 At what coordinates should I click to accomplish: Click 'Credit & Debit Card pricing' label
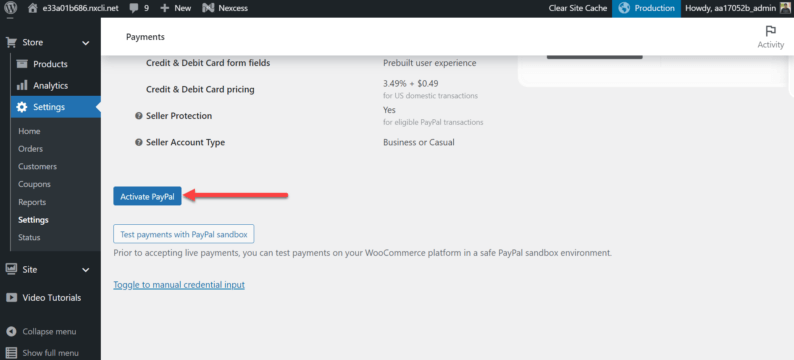200,90
